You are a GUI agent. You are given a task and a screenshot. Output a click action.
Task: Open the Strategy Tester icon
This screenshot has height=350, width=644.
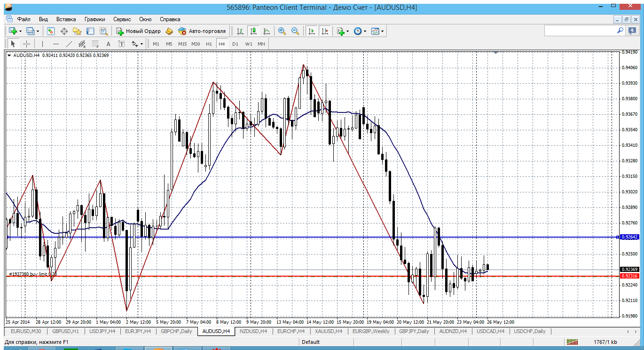point(103,31)
